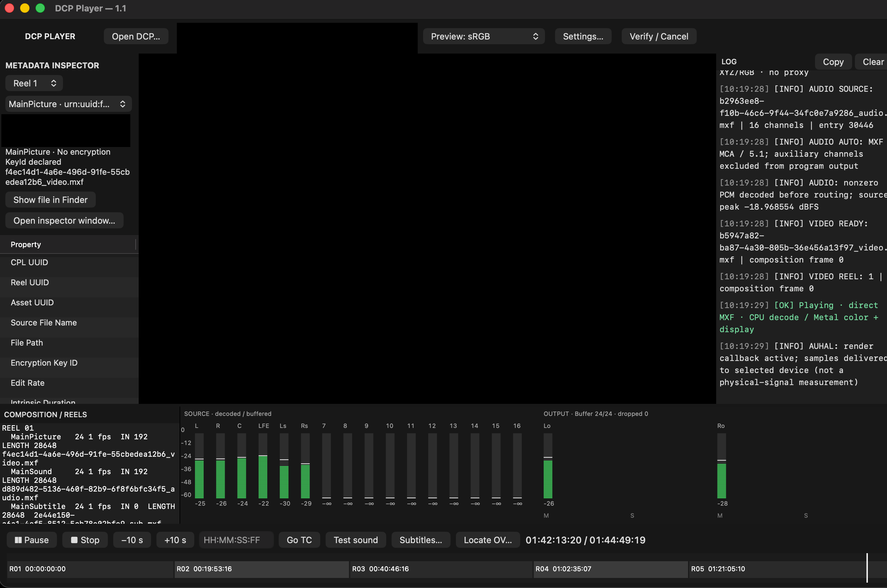Image resolution: width=887 pixels, height=588 pixels.
Task: Open the Settings... dialog
Action: click(583, 36)
